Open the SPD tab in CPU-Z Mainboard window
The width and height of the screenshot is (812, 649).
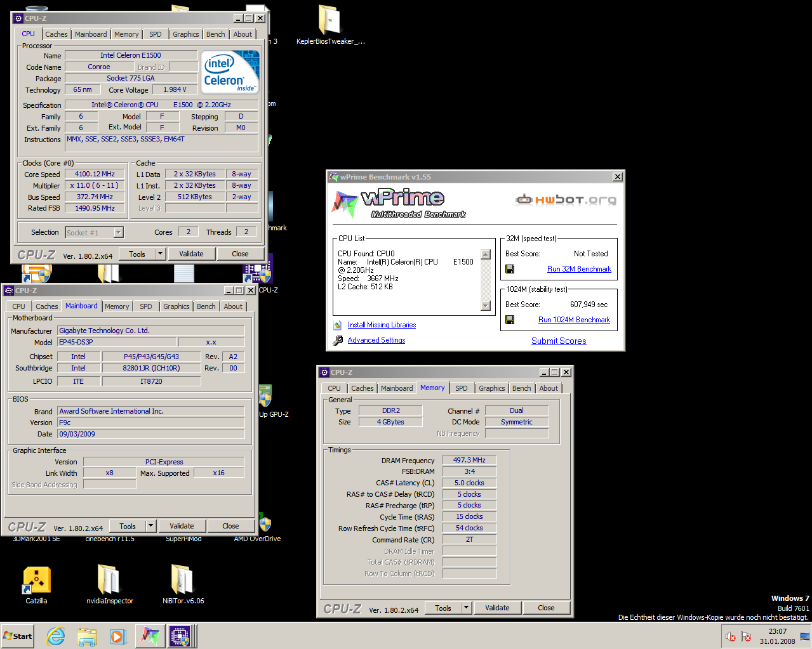(146, 306)
